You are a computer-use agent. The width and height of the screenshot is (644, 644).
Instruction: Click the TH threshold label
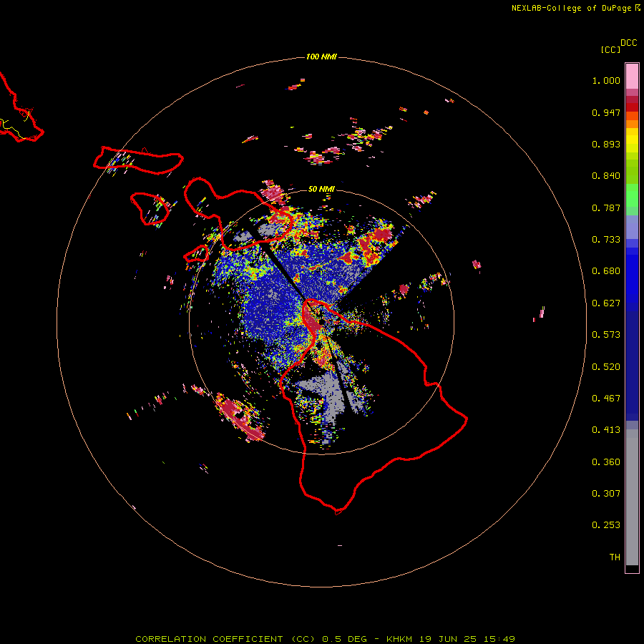click(615, 557)
